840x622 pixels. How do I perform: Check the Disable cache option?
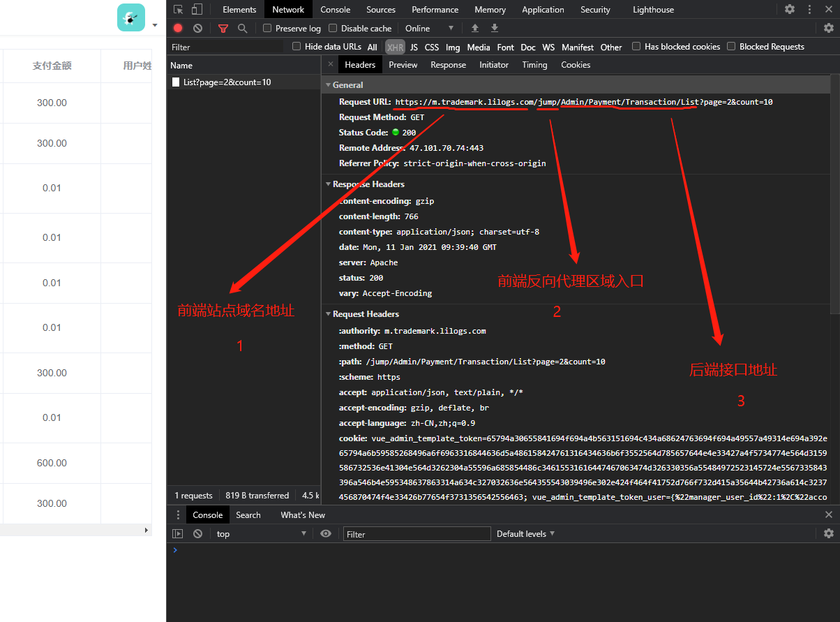click(x=333, y=28)
